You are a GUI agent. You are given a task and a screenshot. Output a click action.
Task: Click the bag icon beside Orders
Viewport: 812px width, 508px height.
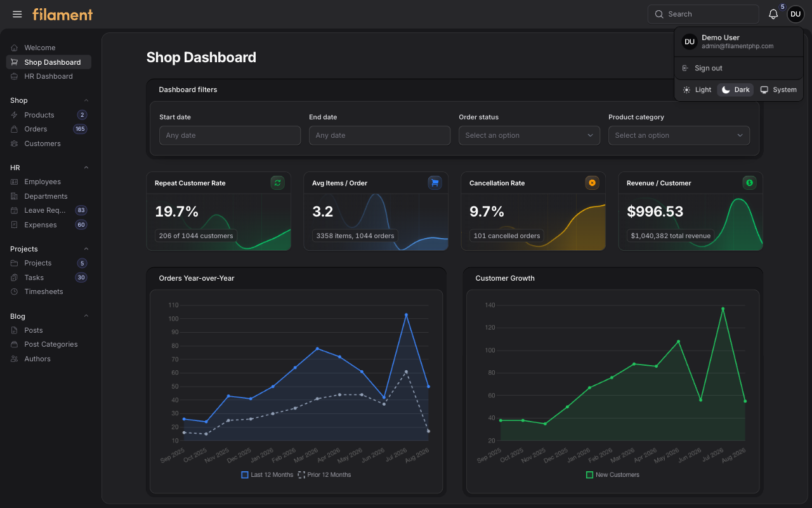(x=15, y=129)
